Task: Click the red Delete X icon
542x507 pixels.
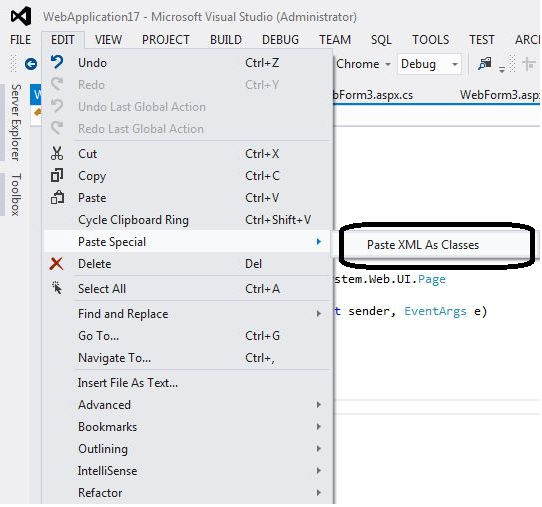Action: tap(57, 264)
